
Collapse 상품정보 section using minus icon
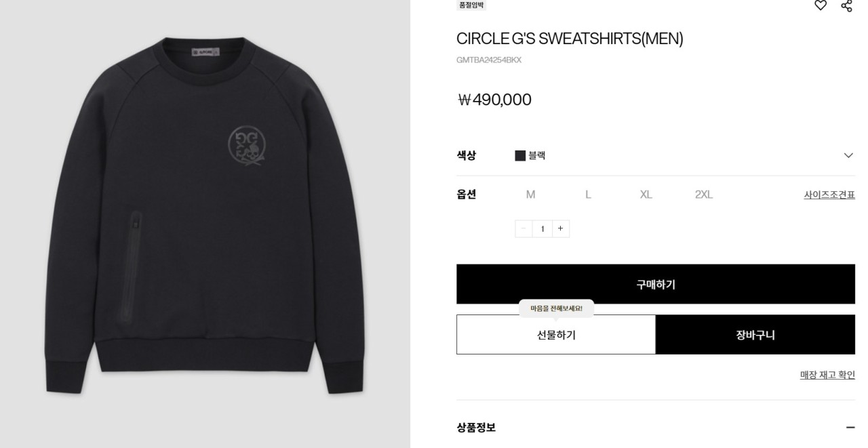coord(850,428)
